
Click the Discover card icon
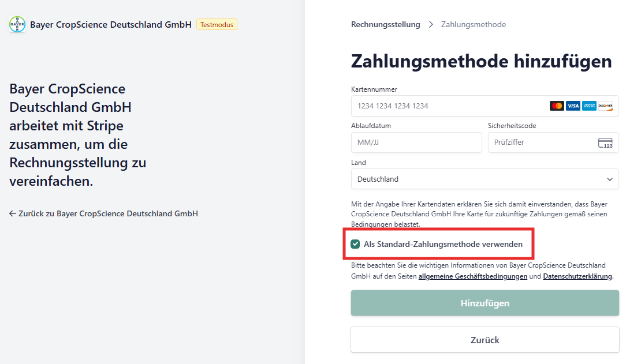605,106
